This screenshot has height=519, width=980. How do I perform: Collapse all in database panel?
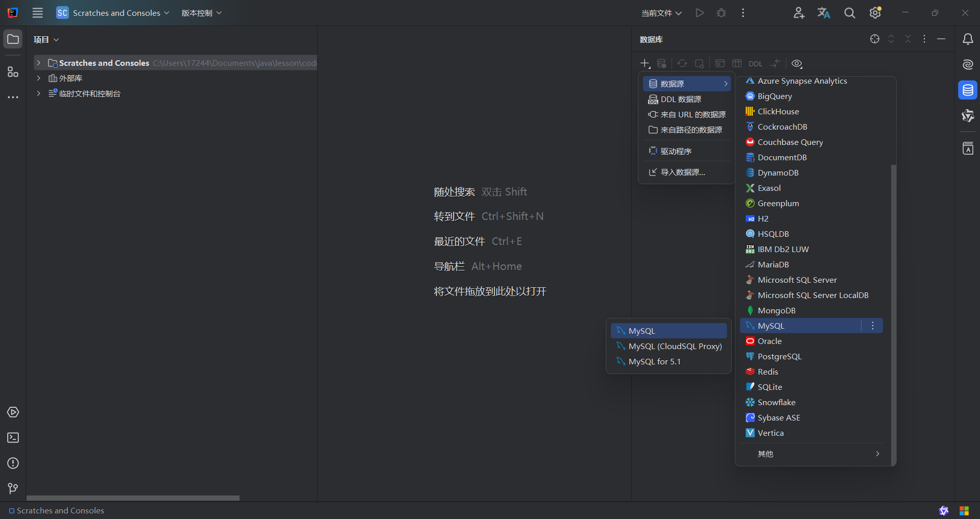[908, 39]
